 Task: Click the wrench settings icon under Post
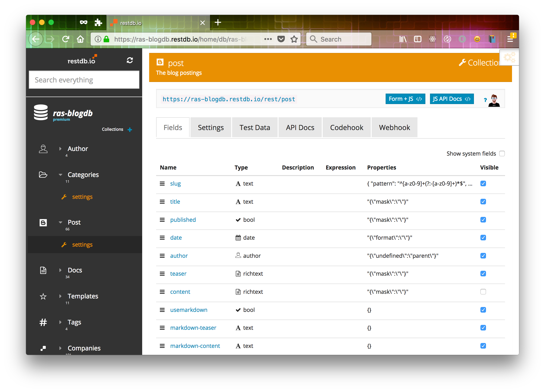point(64,245)
